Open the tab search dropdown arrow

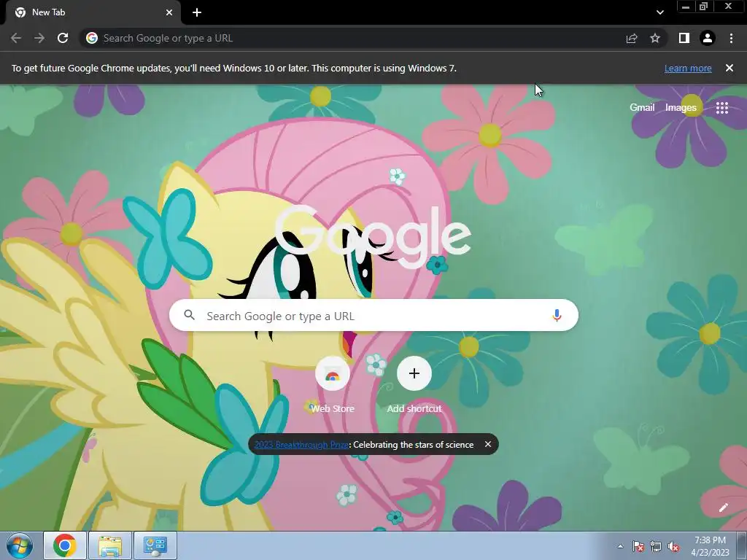[659, 12]
